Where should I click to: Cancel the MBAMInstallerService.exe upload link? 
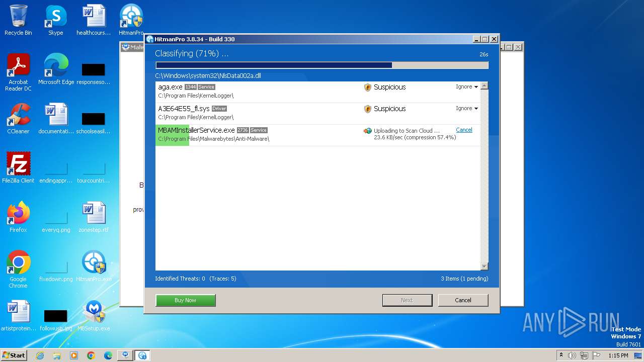464,130
